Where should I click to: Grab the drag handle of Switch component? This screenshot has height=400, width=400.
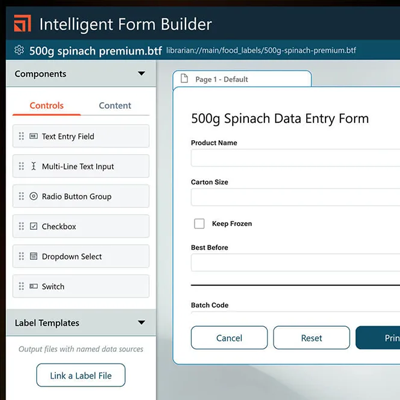pyautogui.click(x=21, y=286)
